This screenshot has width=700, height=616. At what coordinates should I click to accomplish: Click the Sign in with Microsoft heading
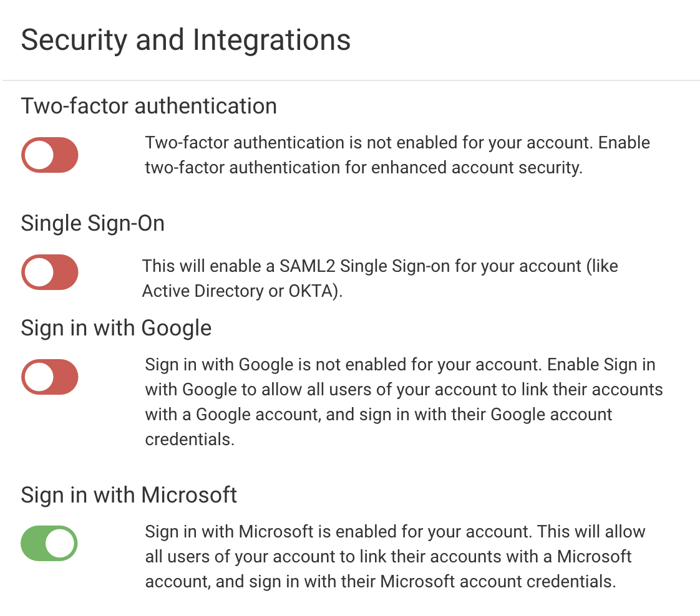[129, 494]
